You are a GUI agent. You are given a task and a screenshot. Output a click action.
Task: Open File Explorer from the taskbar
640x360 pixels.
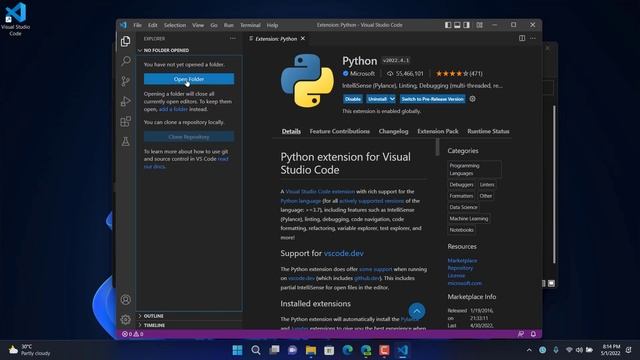311,350
